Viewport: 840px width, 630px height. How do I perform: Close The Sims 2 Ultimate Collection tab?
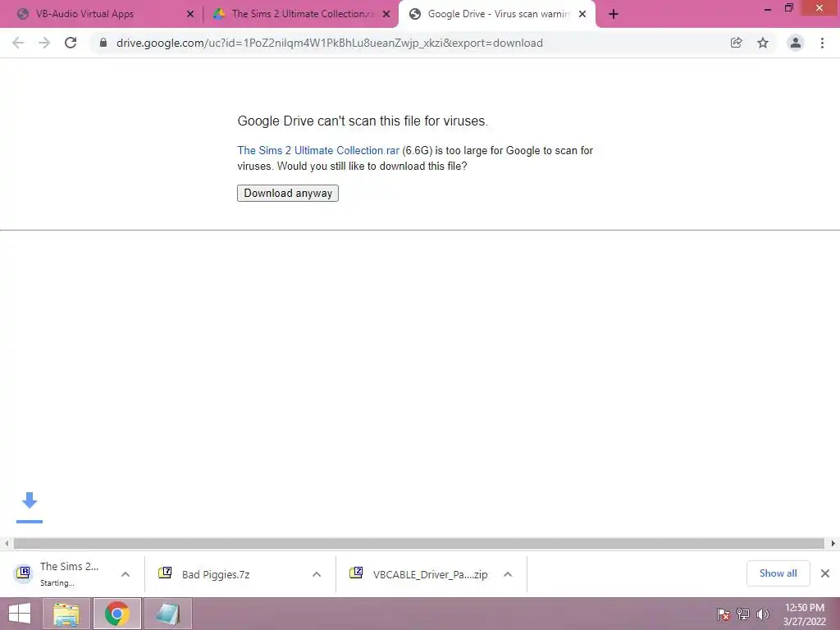(x=386, y=14)
